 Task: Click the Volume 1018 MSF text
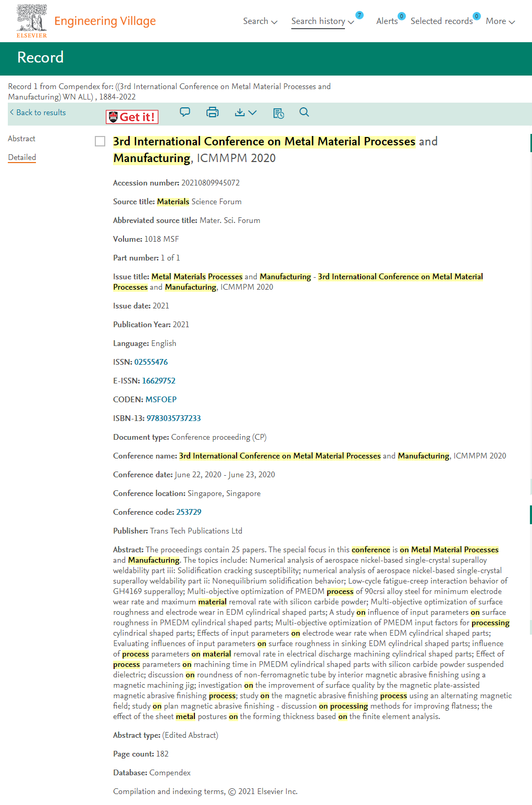pos(146,239)
